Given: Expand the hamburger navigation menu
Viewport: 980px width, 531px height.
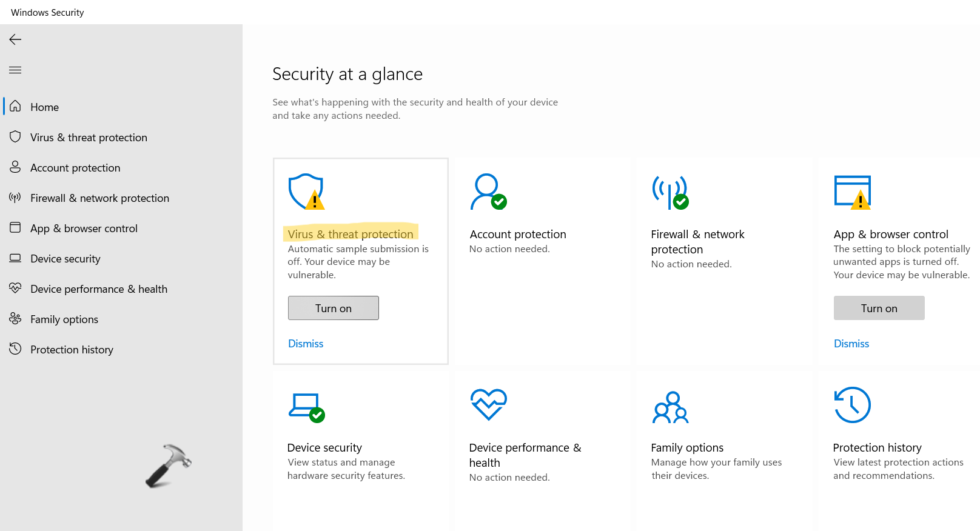Looking at the screenshot, I should coord(16,70).
